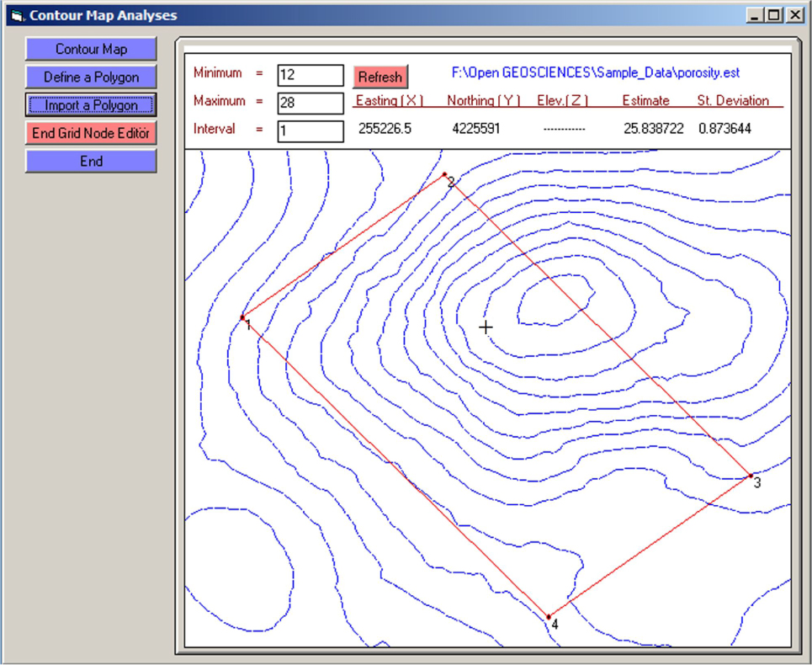
Task: Maximize the Contour Map Analyses window
Action: 773,14
